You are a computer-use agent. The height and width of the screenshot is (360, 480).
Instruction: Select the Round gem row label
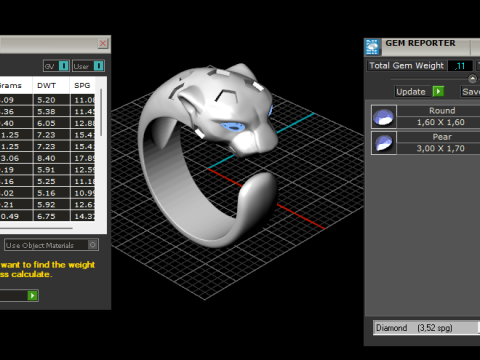click(x=442, y=111)
